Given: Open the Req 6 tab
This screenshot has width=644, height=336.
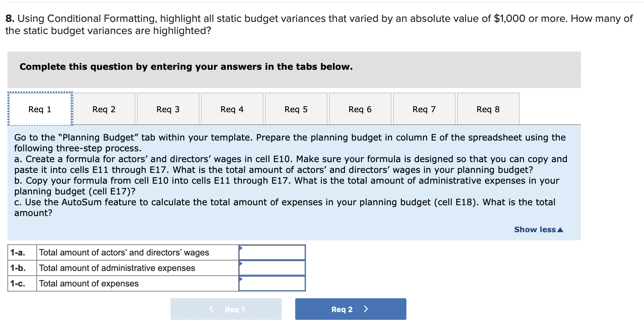Looking at the screenshot, I should tap(360, 109).
